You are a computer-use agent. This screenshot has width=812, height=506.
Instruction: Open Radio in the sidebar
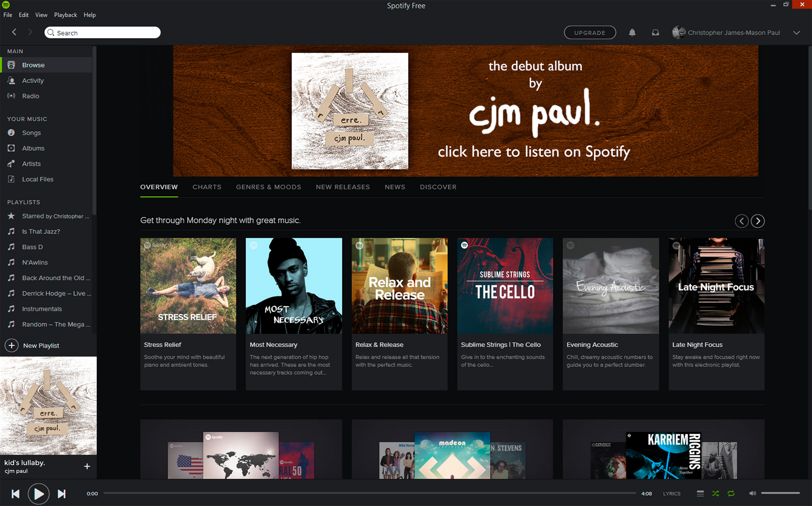(x=46, y=96)
